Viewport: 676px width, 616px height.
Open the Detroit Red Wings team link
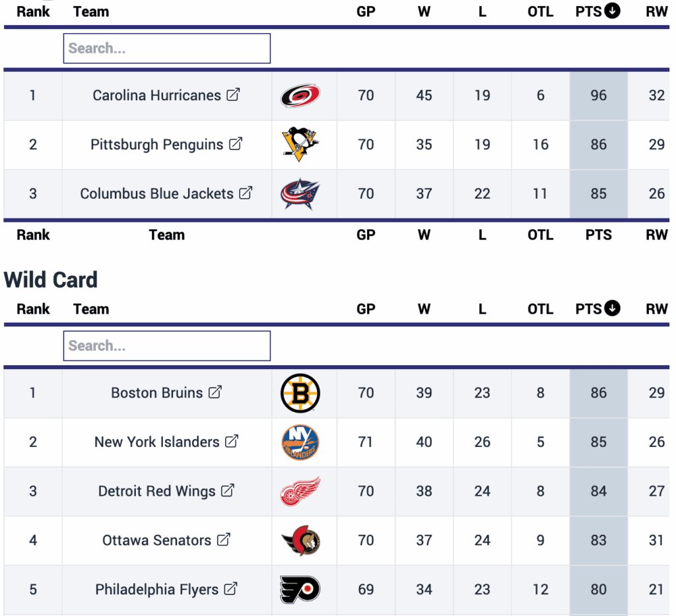pyautogui.click(x=157, y=491)
